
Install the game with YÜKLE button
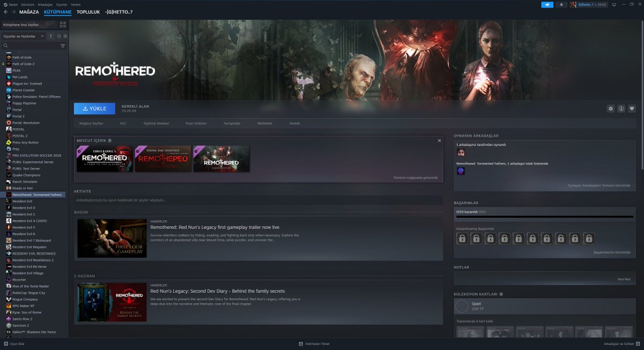tap(94, 108)
